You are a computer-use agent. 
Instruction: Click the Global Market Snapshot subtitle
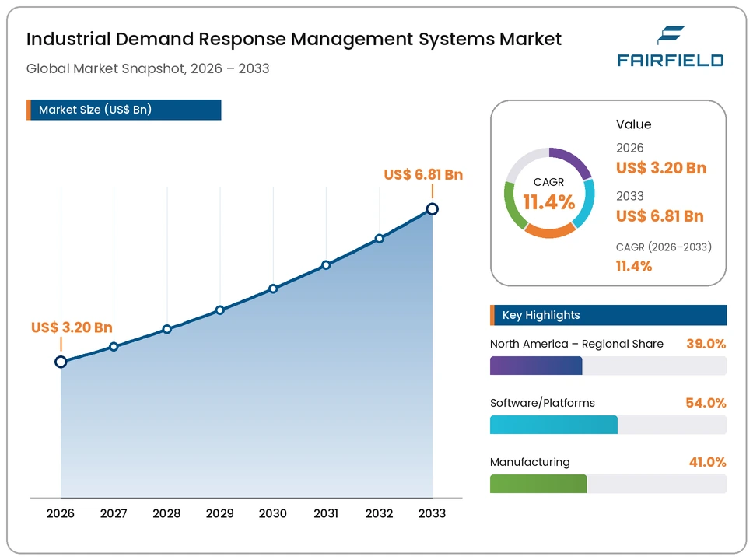[x=148, y=68]
